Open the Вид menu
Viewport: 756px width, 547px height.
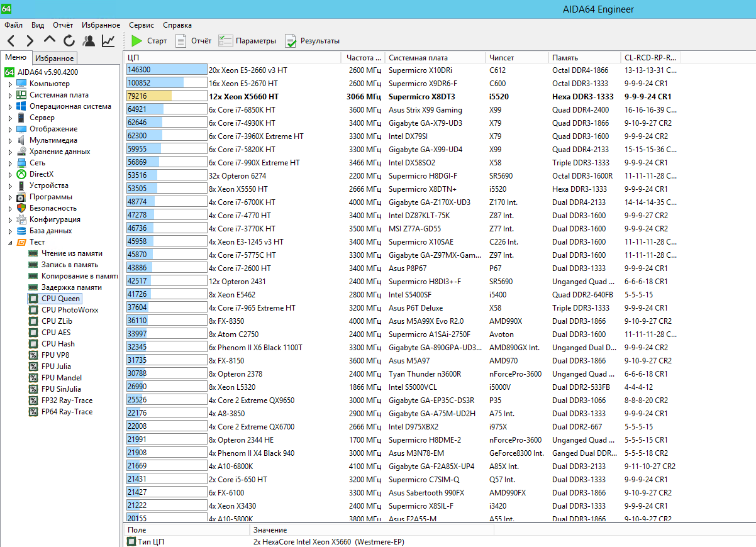coord(38,25)
